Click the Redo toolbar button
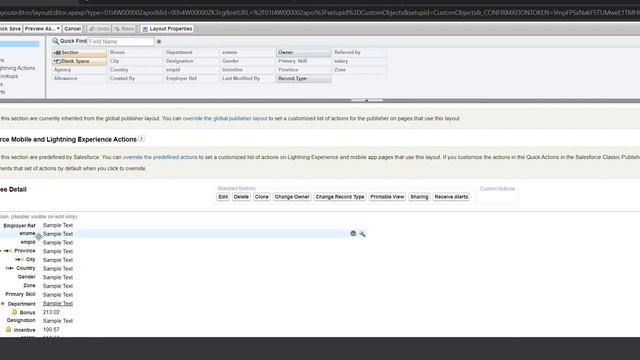Image resolution: width=640 pixels, height=360 pixels. tap(124, 29)
